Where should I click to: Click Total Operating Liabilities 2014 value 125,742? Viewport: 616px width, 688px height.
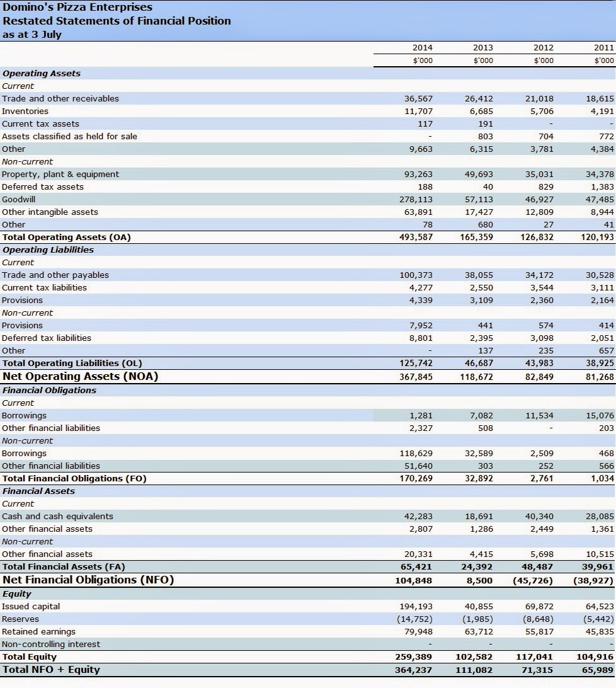(x=416, y=363)
